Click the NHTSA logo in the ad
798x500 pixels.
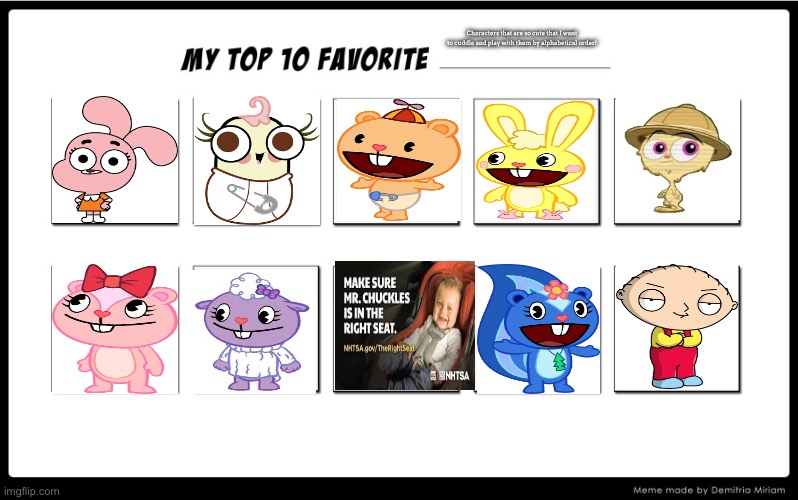(450, 376)
